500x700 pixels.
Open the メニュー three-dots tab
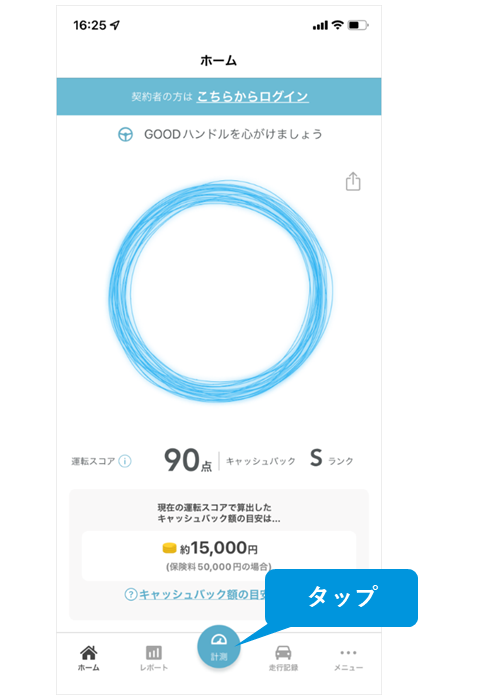pyautogui.click(x=348, y=659)
